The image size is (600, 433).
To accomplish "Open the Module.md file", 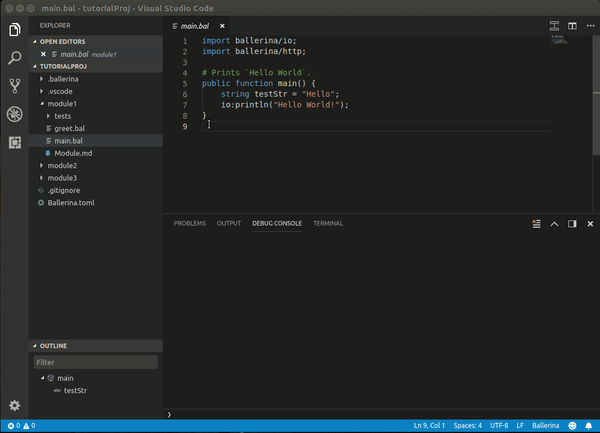I will tap(96, 153).
